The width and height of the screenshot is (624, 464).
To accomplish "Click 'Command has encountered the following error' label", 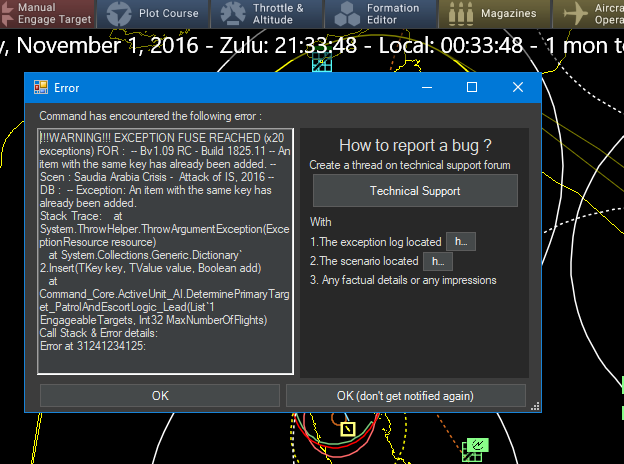I will point(150,116).
